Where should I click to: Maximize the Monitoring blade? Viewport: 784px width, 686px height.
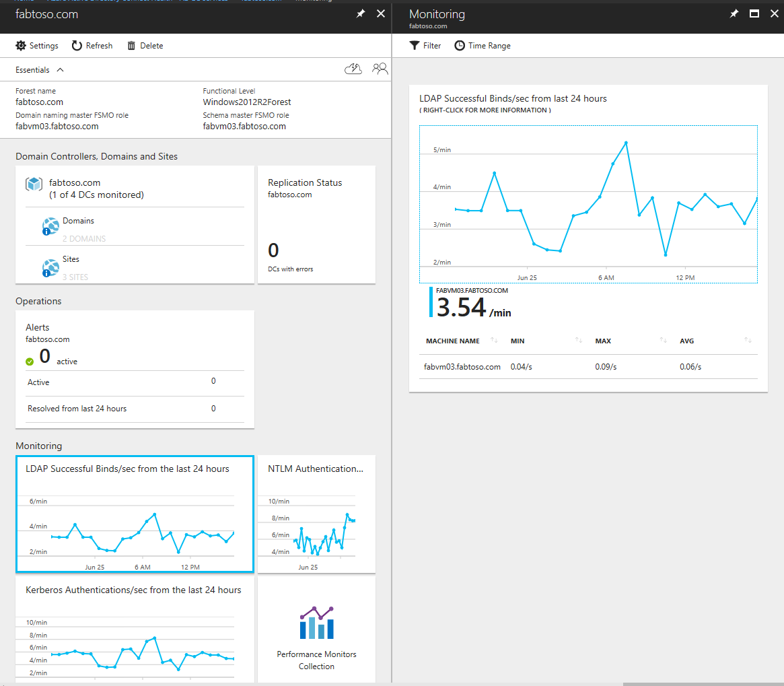754,13
